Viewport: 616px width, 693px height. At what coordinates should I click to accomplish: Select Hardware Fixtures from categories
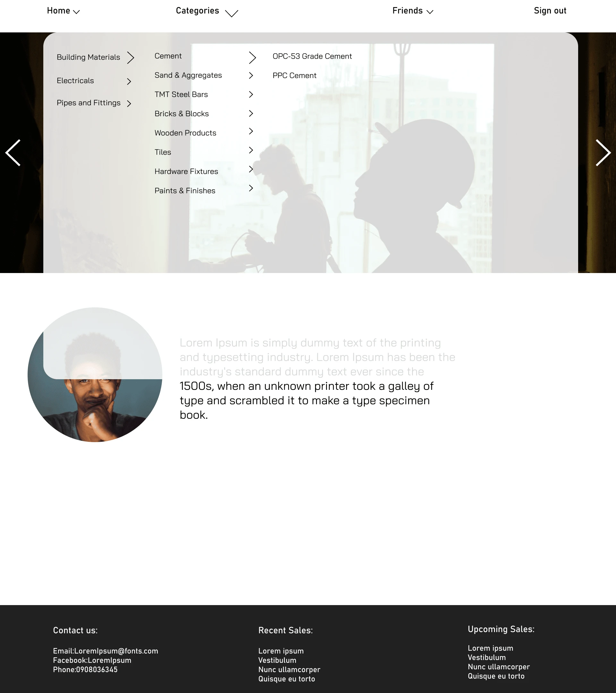coord(187,171)
